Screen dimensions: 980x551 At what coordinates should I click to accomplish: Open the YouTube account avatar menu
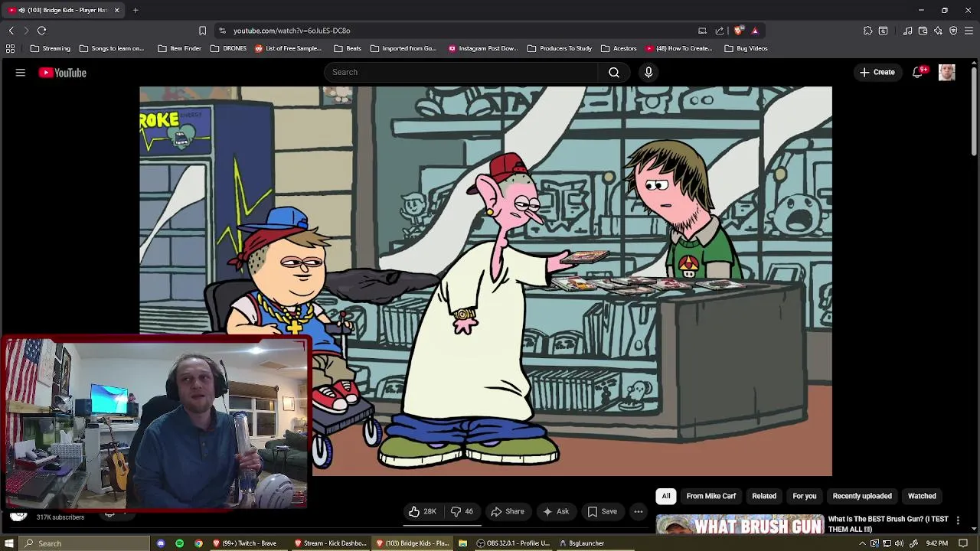pyautogui.click(x=947, y=72)
